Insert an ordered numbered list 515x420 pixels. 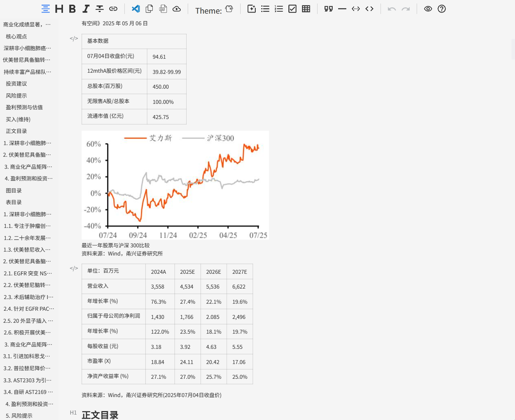coord(279,9)
